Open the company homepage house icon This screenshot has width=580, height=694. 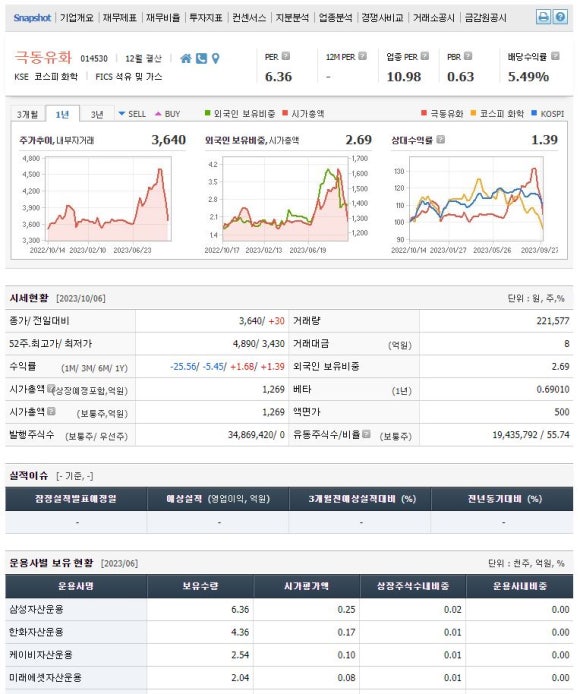[186, 58]
